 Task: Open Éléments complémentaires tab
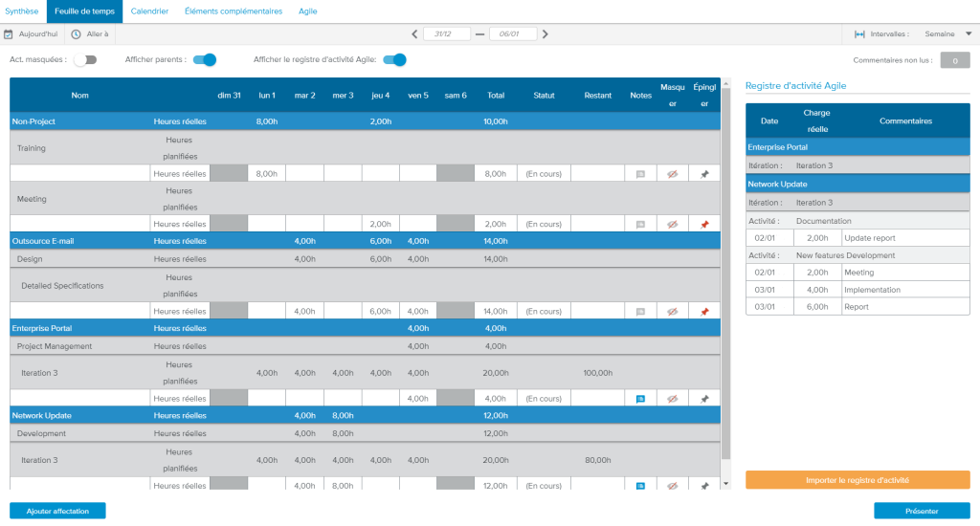pyautogui.click(x=234, y=11)
